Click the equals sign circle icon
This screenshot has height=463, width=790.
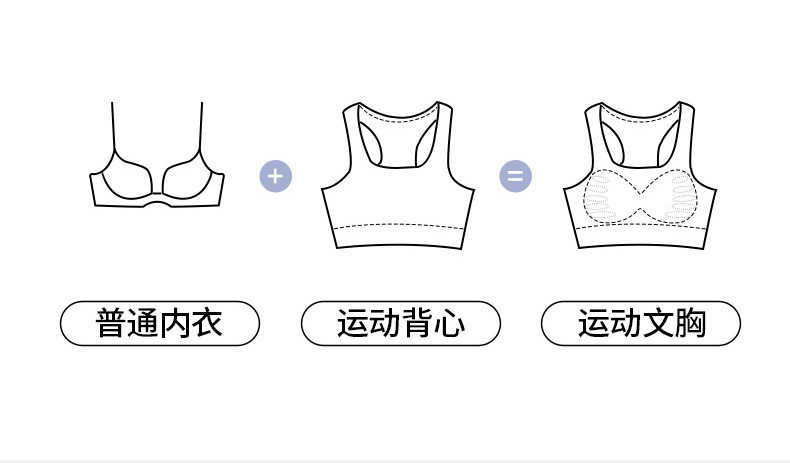coord(515,176)
